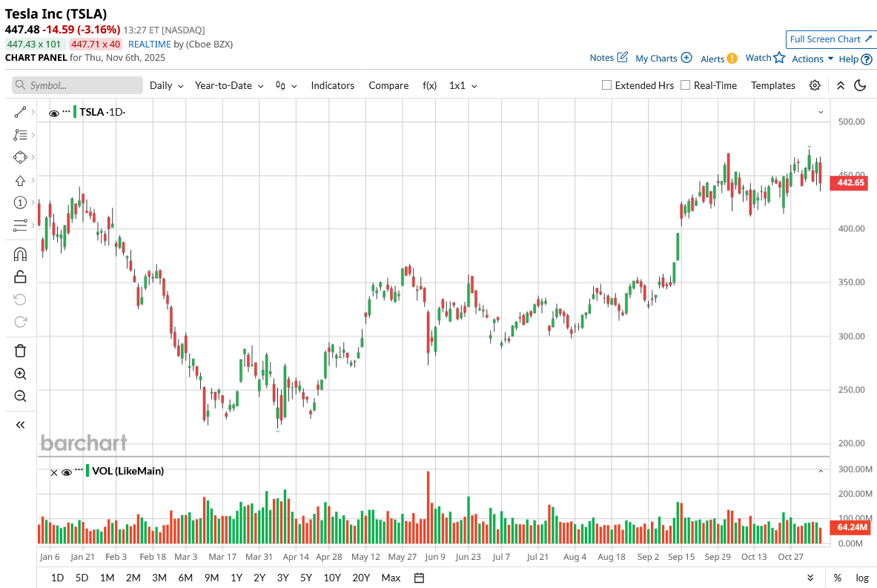The width and height of the screenshot is (877, 588).
Task: Select the trend line drawing tool
Action: 20,113
